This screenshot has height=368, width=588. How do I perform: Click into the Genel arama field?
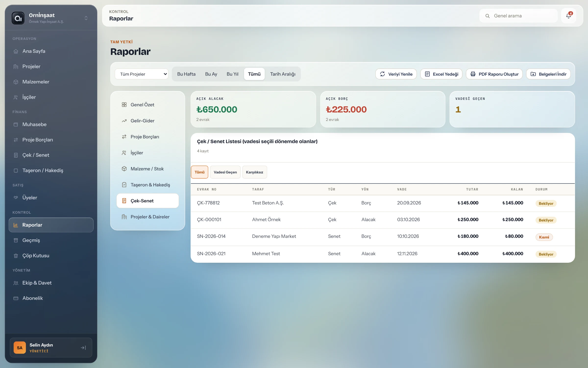point(518,16)
